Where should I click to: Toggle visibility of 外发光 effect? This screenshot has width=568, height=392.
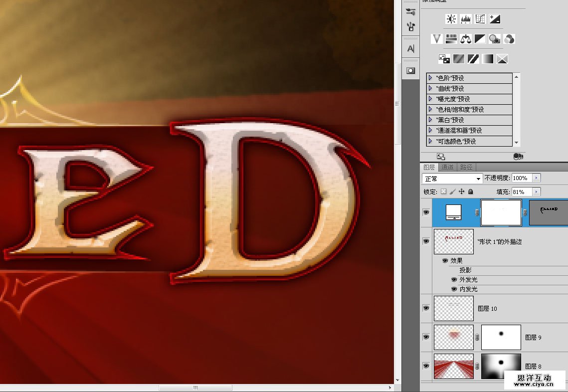pyautogui.click(x=454, y=280)
